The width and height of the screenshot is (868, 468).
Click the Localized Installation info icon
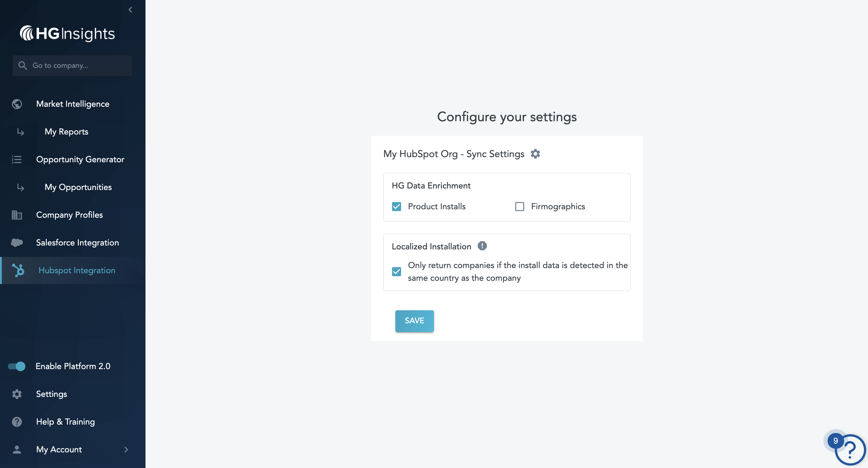tap(482, 246)
